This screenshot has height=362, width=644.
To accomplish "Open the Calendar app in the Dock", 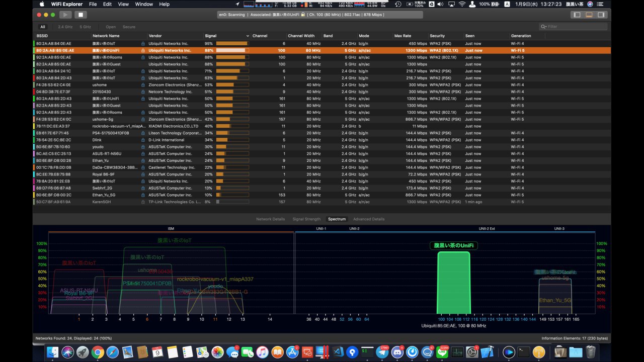I will (x=157, y=352).
